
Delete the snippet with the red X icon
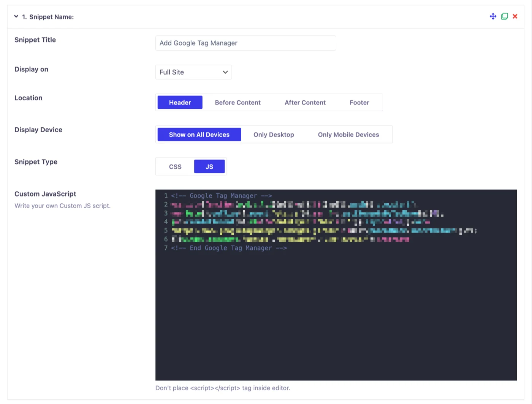pyautogui.click(x=515, y=16)
